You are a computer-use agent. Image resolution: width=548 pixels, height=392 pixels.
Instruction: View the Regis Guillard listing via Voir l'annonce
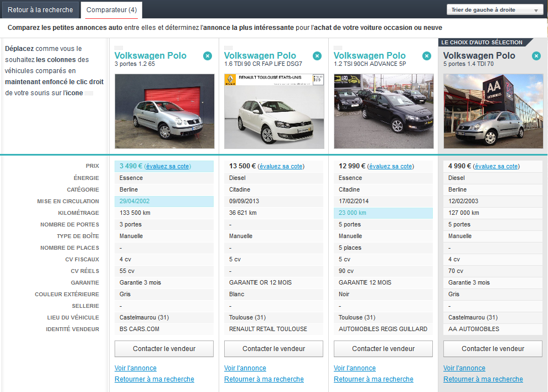tap(355, 368)
